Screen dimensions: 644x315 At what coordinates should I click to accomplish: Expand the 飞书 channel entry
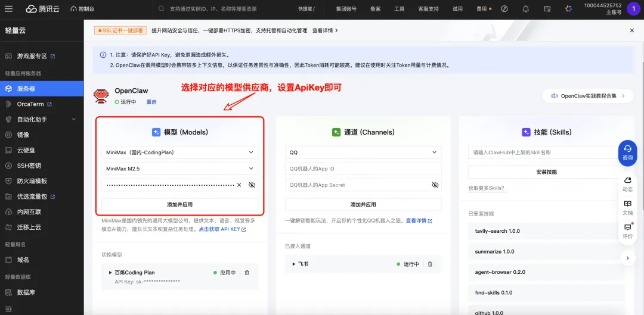coord(294,264)
